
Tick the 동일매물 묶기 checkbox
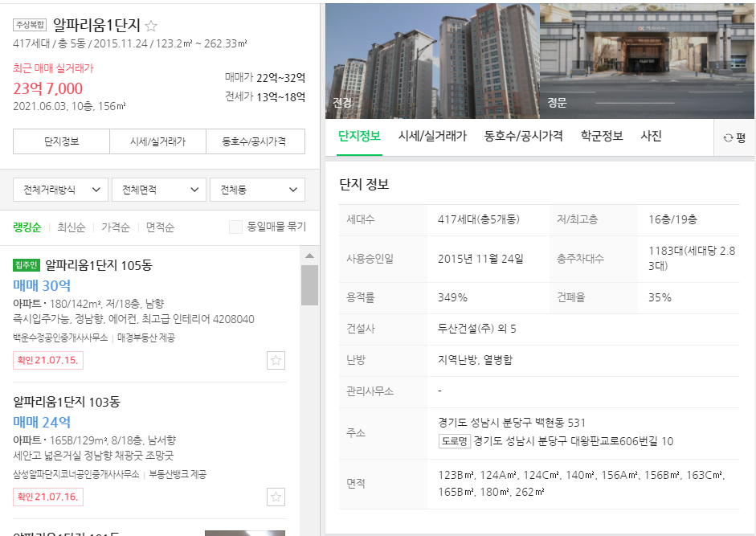click(x=235, y=227)
